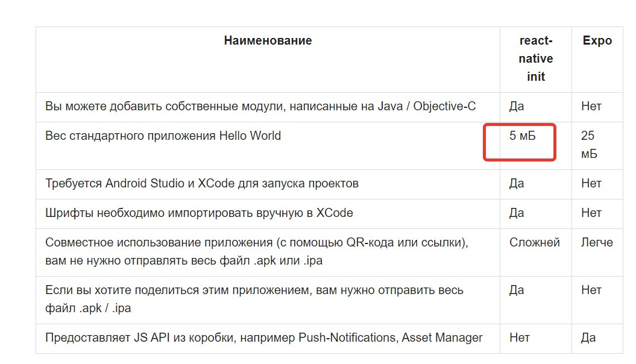Click 'Нет' in the Шрифты row

tap(591, 213)
